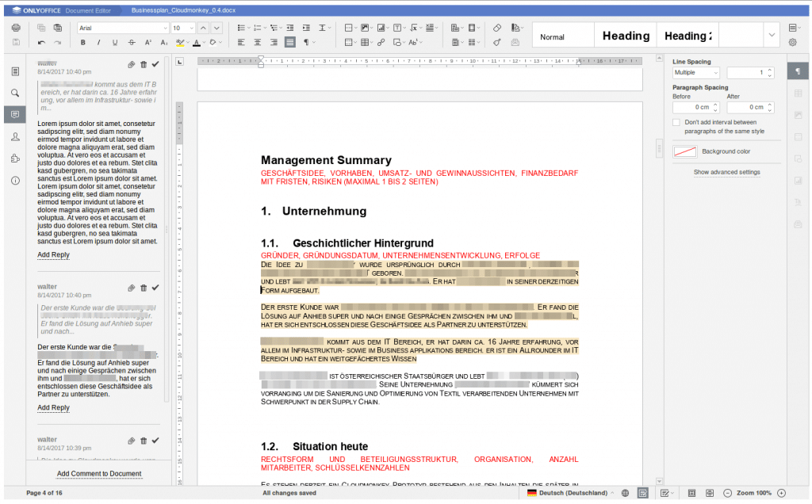
Task: Click Add Reply under the Lorem ipsum comment
Action: (53, 254)
